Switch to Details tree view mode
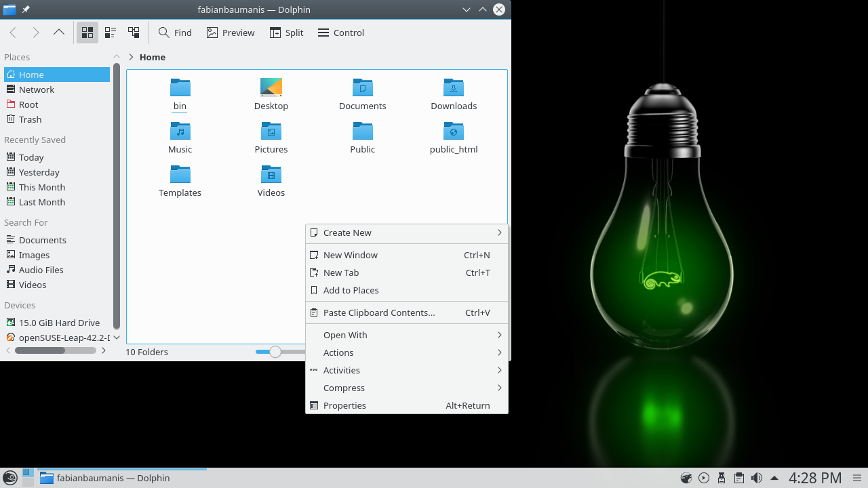 tap(134, 33)
